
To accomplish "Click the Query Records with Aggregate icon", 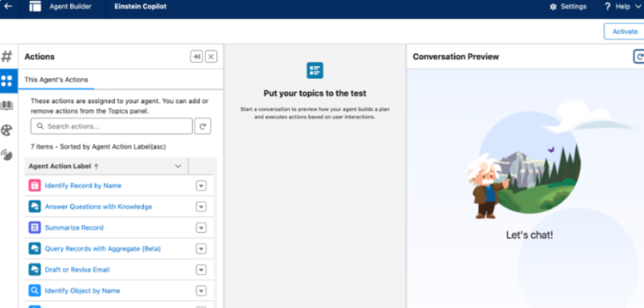I will [x=35, y=249].
